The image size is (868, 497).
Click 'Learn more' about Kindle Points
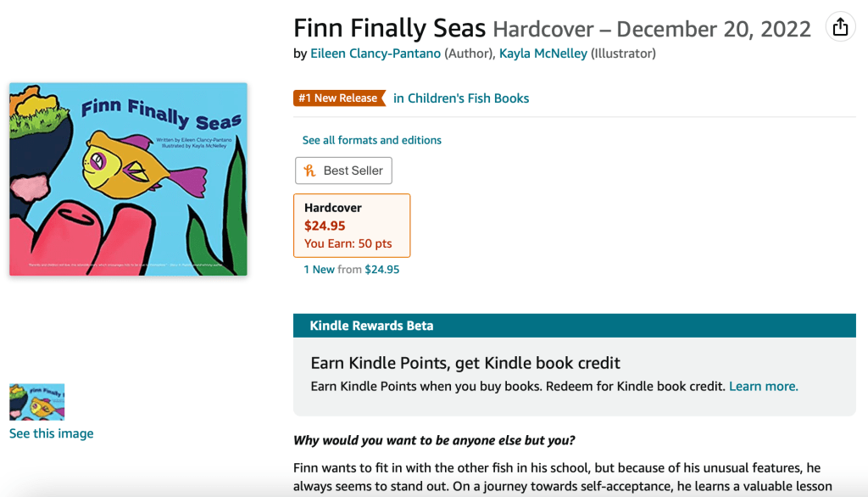coord(763,386)
